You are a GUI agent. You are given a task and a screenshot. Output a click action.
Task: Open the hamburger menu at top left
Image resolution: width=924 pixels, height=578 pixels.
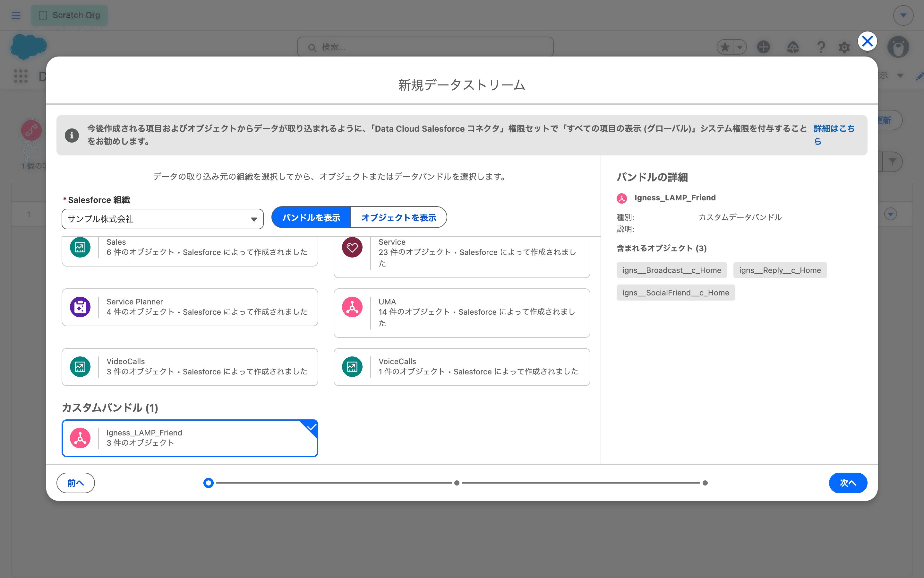coord(16,15)
